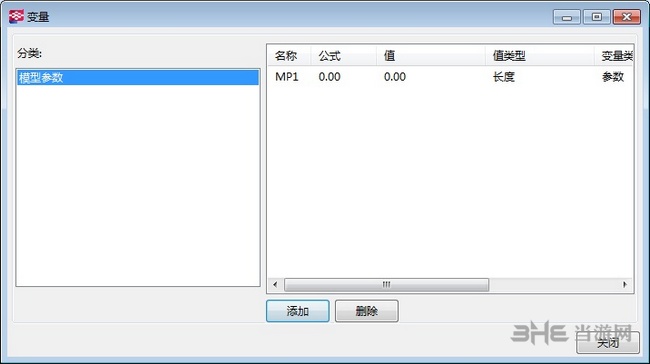This screenshot has height=364, width=650.
Task: Sort by the 名称 column header
Action: [289, 56]
